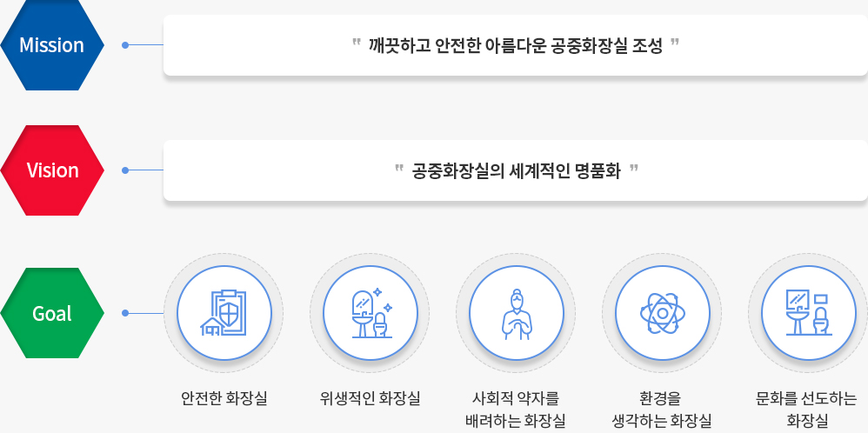
Task: Select the atom environment icon circle
Action: (662, 313)
